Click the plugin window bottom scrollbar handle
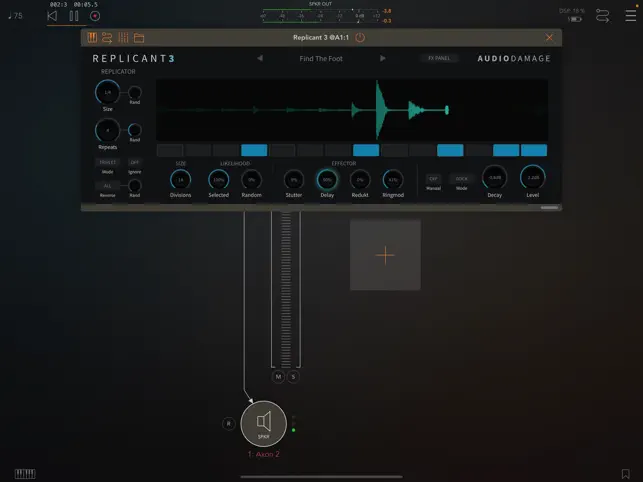 click(549, 208)
